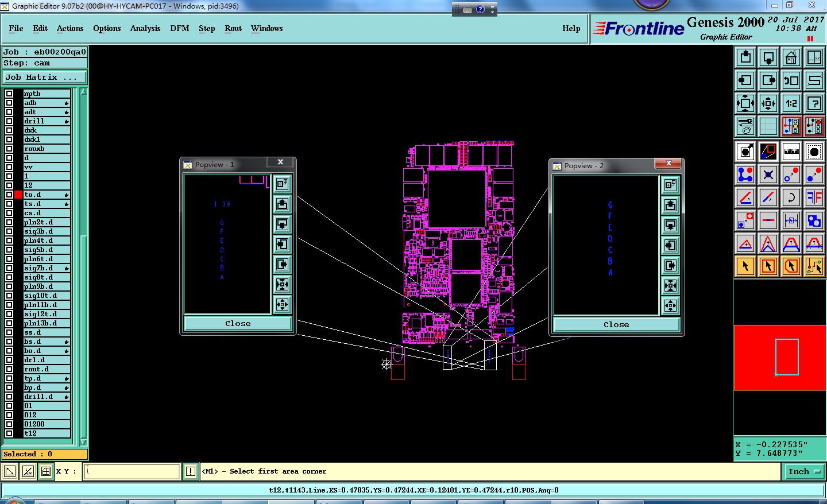Toggle the to.d layer checkbox
Image resolution: width=827 pixels, height=504 pixels.
coord(9,195)
